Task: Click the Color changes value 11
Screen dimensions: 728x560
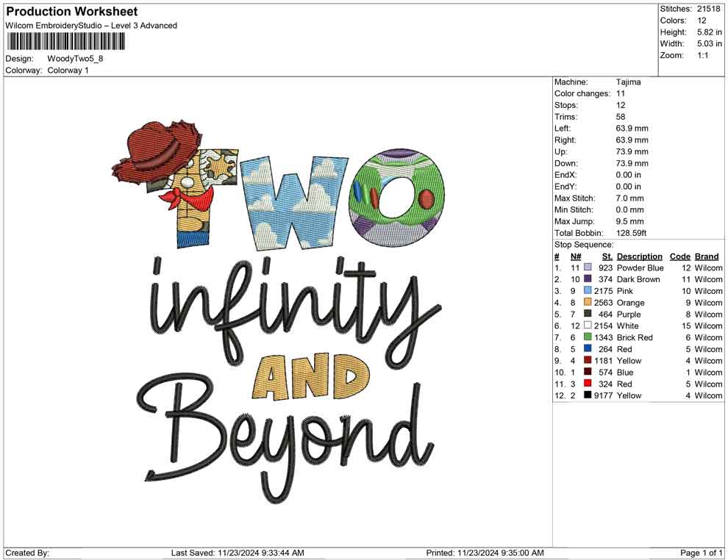Action: [x=621, y=94]
